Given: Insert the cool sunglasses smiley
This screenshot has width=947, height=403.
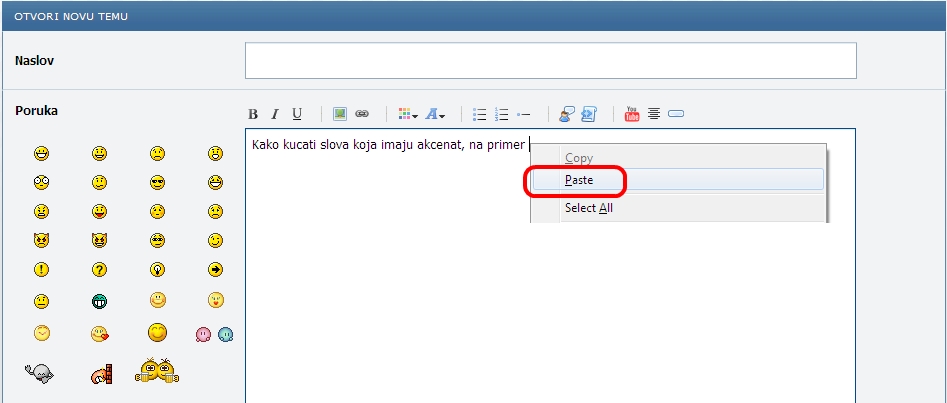Looking at the screenshot, I should tap(158, 182).
